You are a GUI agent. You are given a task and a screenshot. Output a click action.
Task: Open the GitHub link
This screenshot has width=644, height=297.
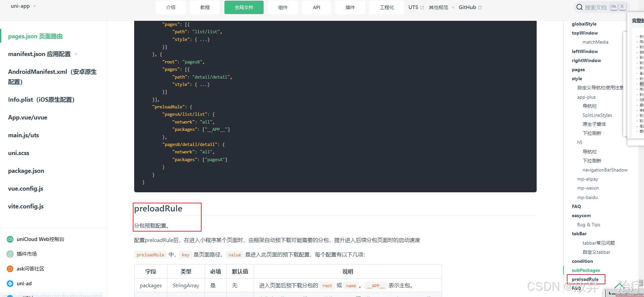(467, 7)
